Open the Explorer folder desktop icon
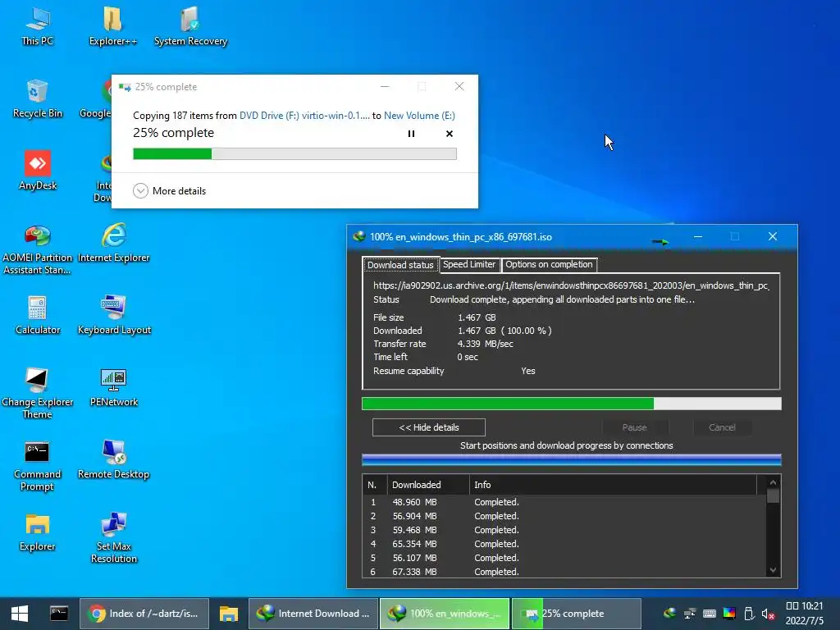The height and width of the screenshot is (630, 840). tap(38, 532)
